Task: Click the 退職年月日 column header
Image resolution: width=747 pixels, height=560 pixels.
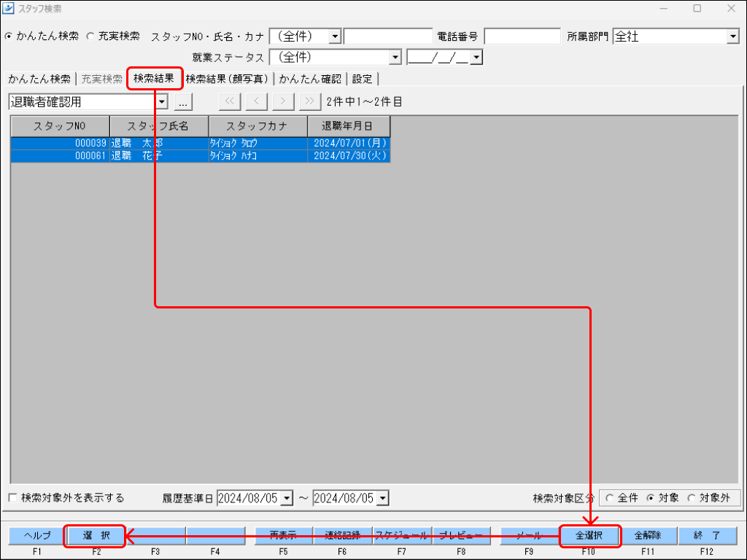Action: coord(349,126)
